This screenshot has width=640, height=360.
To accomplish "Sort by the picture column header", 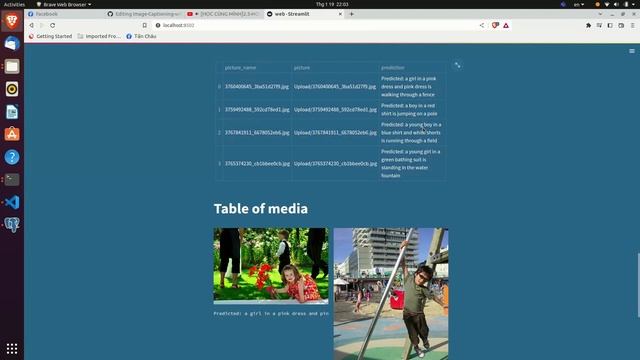I will (x=335, y=68).
